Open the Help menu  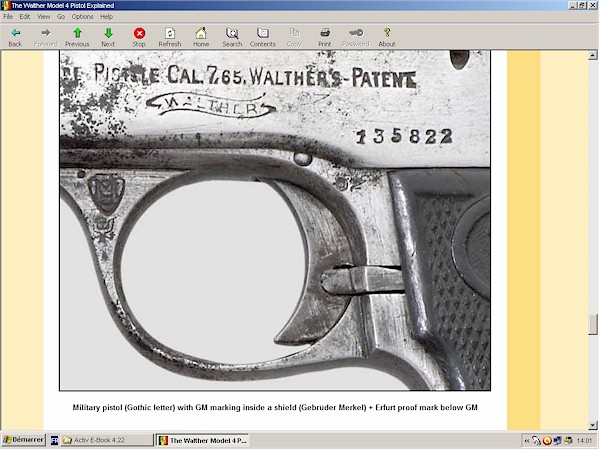tap(106, 16)
